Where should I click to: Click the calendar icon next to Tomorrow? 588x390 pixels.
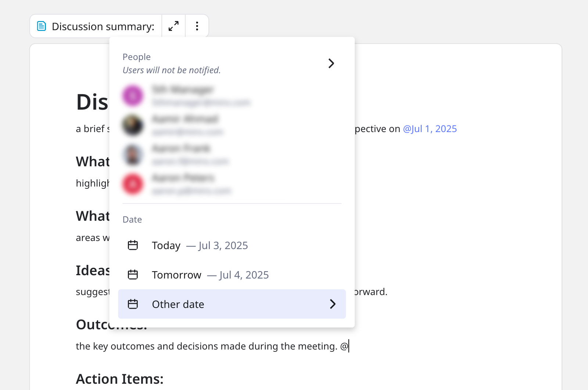tap(133, 275)
